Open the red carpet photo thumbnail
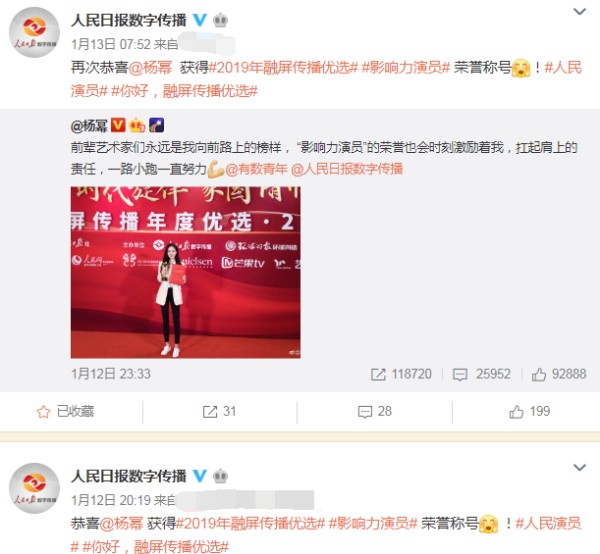600x554 pixels. [x=186, y=272]
